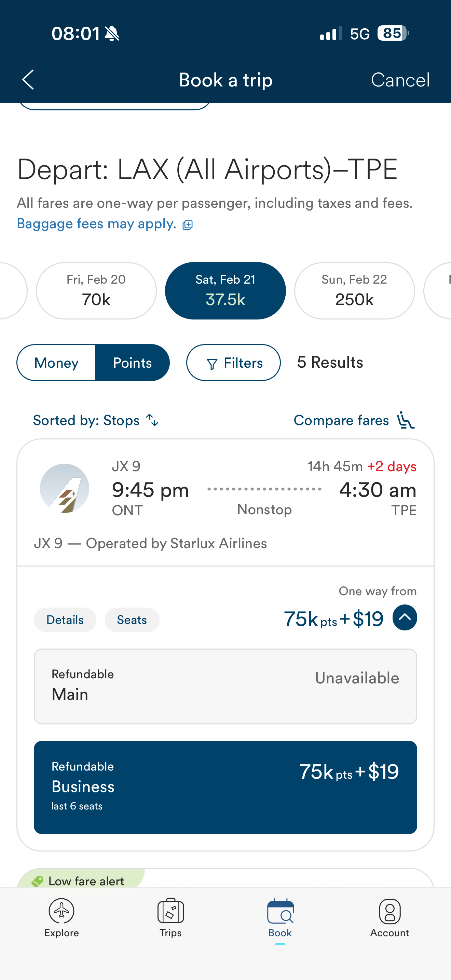
Task: Tap the Starlux Airlines logo
Action: 65,488
